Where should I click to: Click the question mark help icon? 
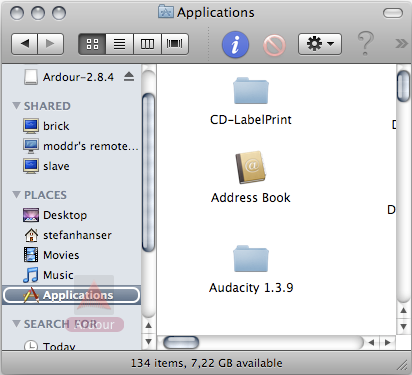(x=366, y=43)
